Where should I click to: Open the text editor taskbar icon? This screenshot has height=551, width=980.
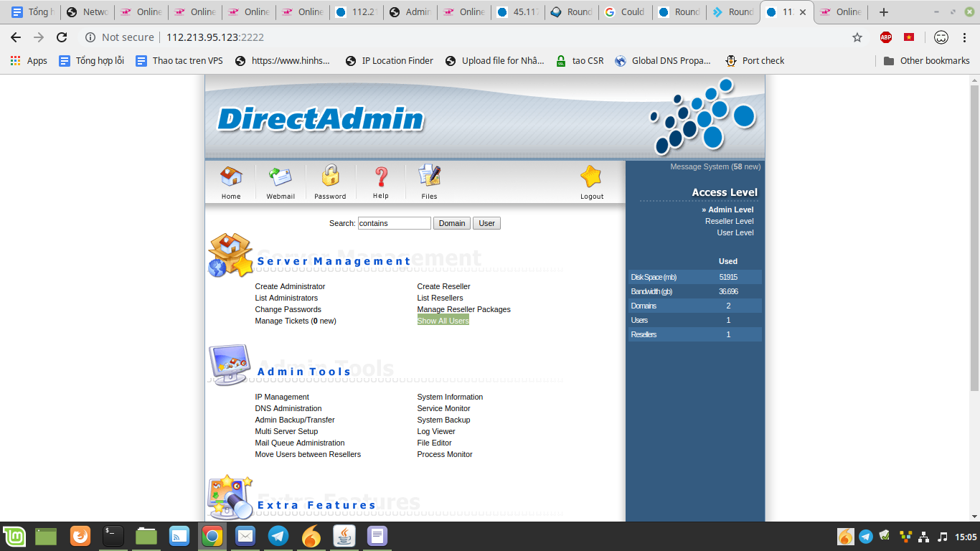click(377, 536)
